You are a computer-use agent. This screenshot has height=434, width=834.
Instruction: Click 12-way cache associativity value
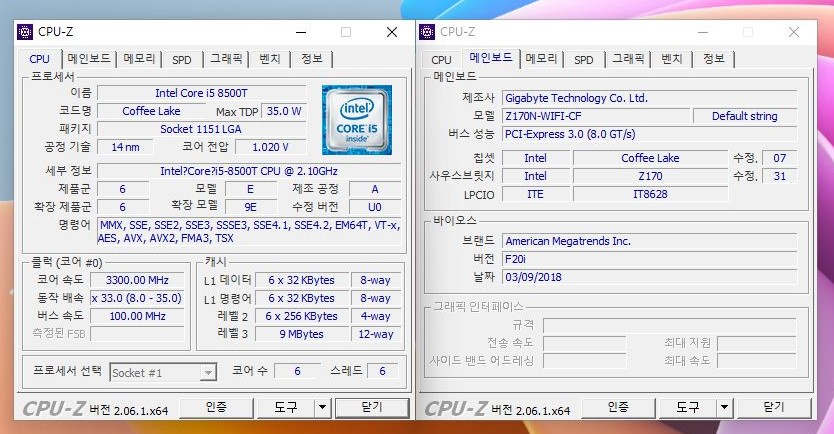click(376, 335)
